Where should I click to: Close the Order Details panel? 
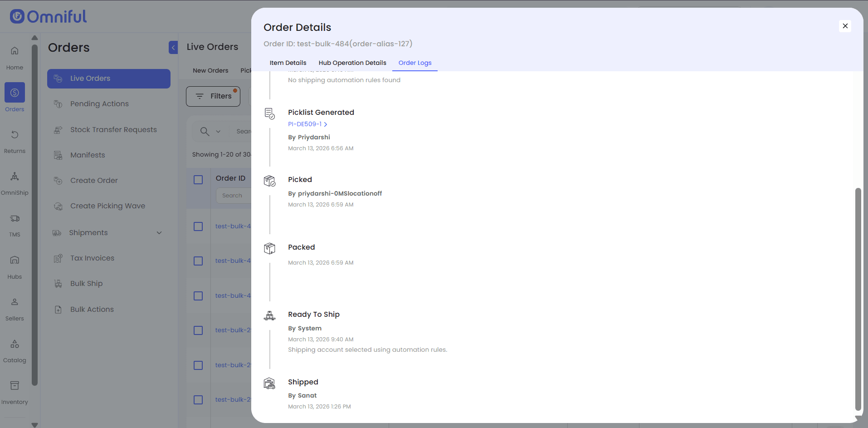[x=845, y=26]
